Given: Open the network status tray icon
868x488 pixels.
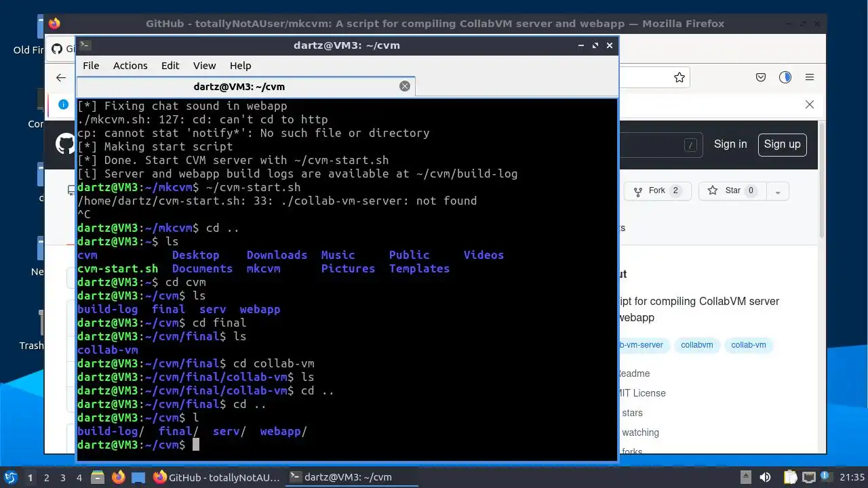Looking at the screenshot, I should click(808, 477).
